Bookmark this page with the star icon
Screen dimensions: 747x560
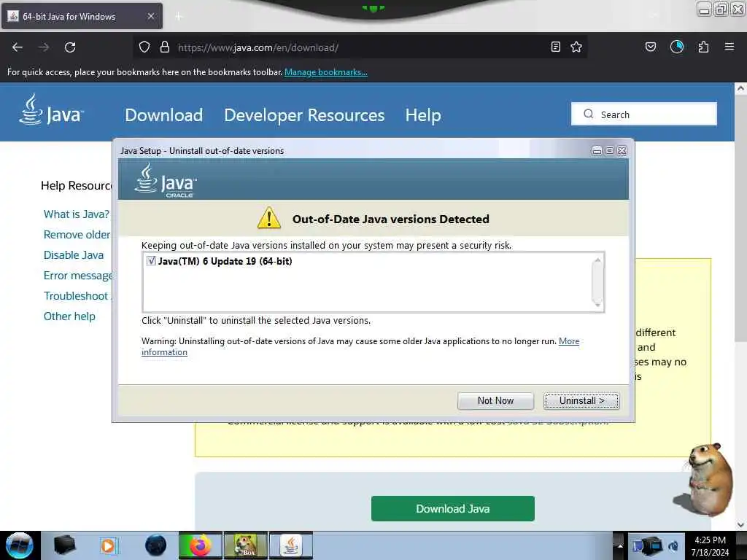576,47
